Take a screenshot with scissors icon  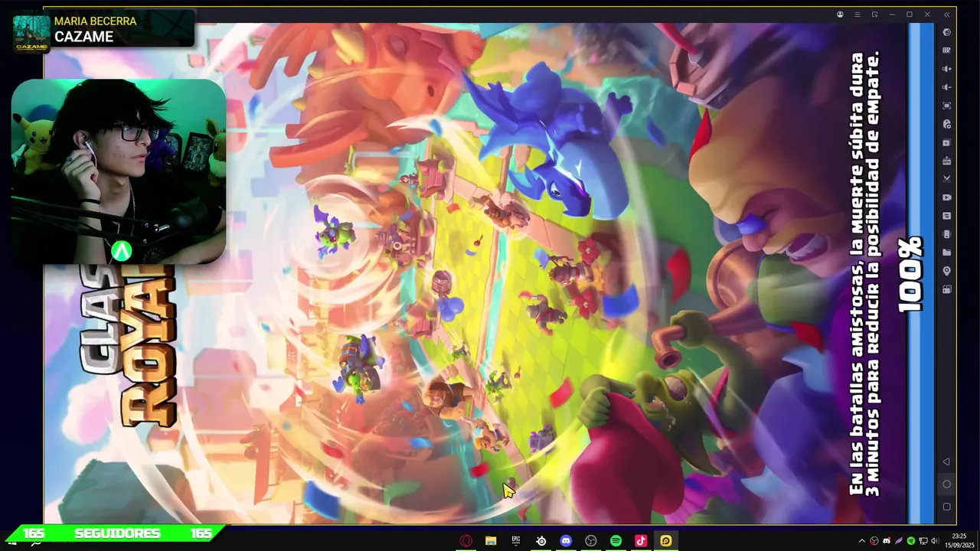pos(947,179)
